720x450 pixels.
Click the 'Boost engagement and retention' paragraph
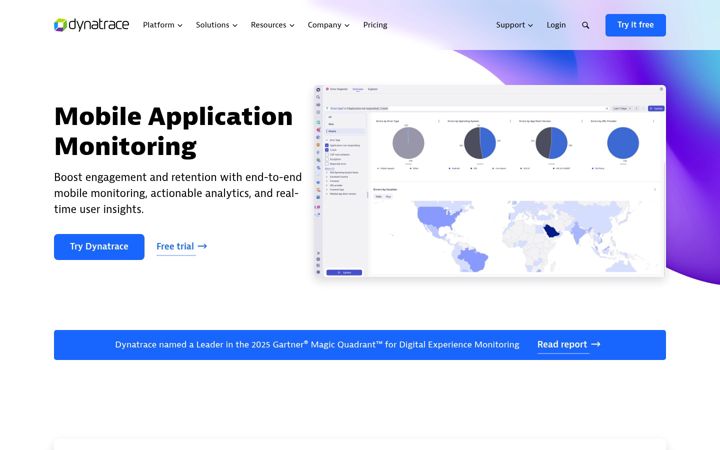tap(178, 193)
